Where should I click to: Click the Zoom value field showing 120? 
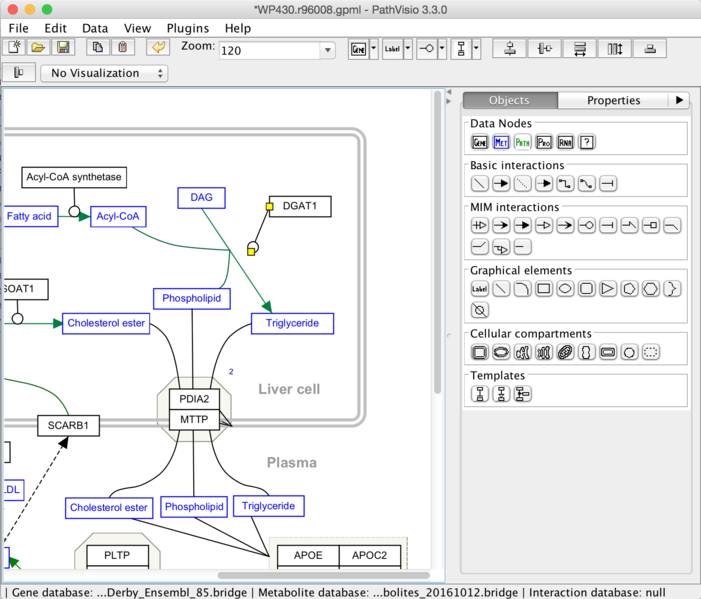click(270, 51)
